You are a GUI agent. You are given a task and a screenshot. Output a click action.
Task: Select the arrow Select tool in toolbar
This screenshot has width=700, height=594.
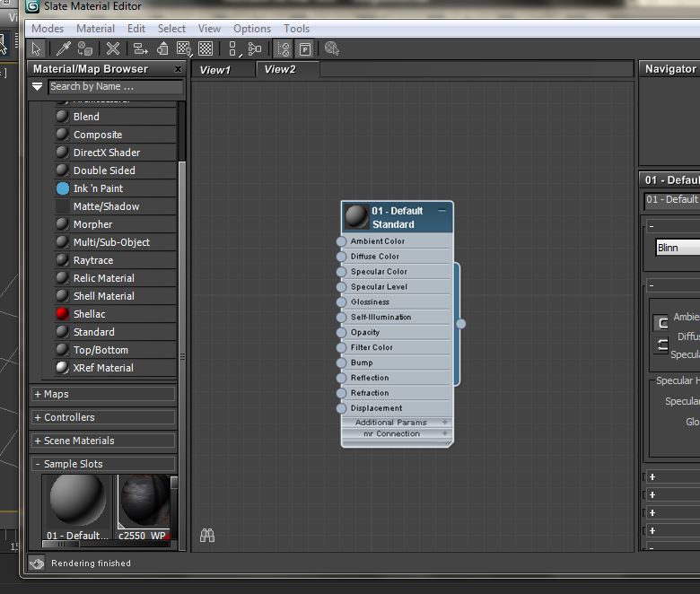pyautogui.click(x=36, y=48)
